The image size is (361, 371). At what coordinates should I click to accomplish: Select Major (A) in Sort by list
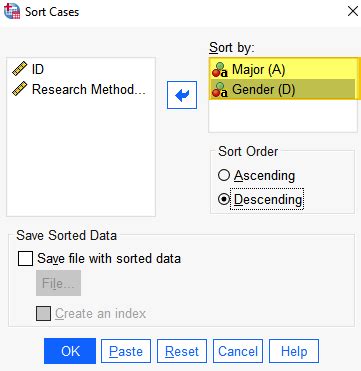[283, 70]
